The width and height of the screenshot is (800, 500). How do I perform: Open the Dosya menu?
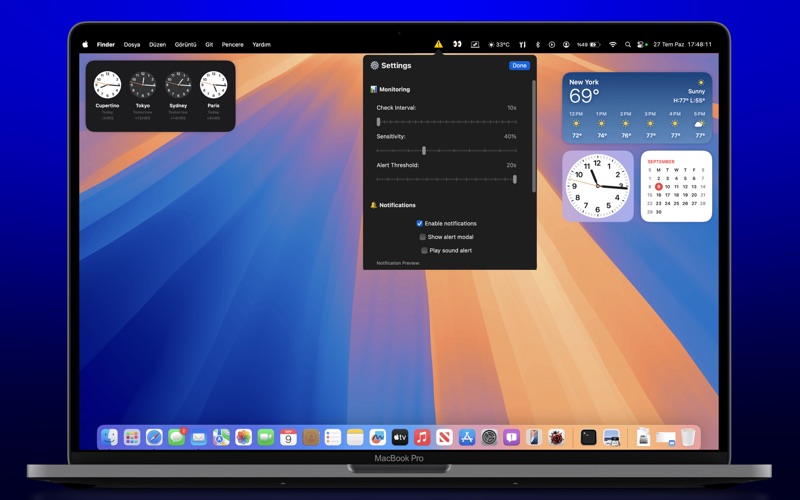point(132,44)
